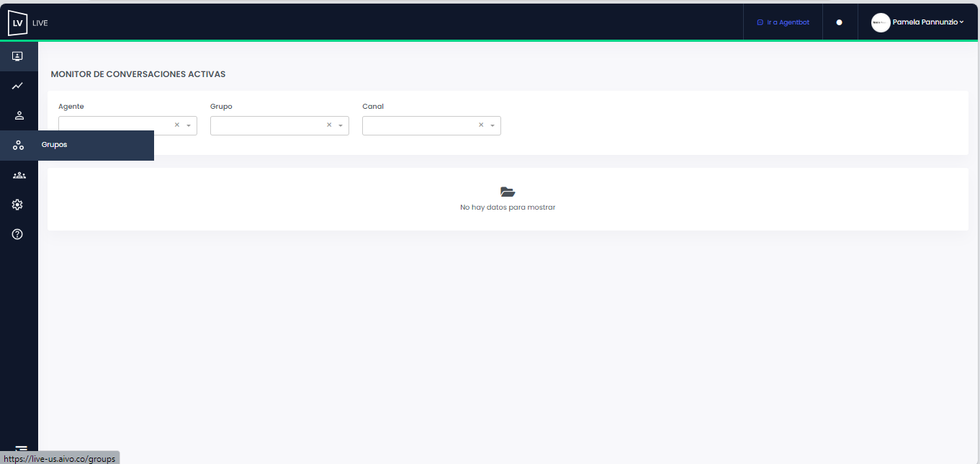
Task: Open the settings gear sidebar icon
Action: (18, 205)
